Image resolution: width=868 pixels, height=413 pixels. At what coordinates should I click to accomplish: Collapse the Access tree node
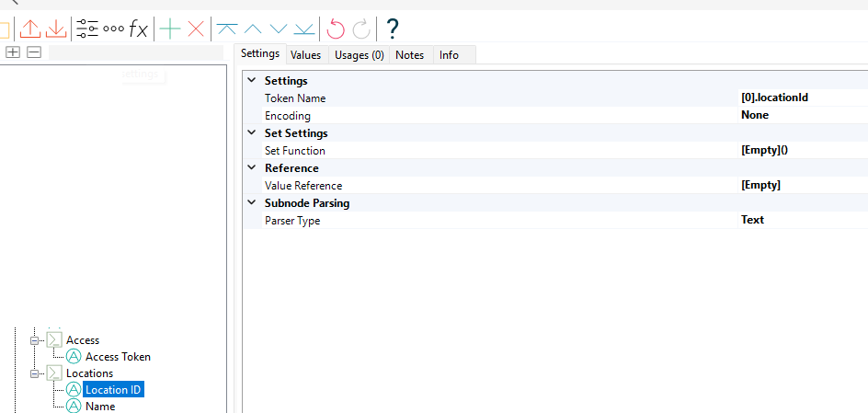click(37, 339)
